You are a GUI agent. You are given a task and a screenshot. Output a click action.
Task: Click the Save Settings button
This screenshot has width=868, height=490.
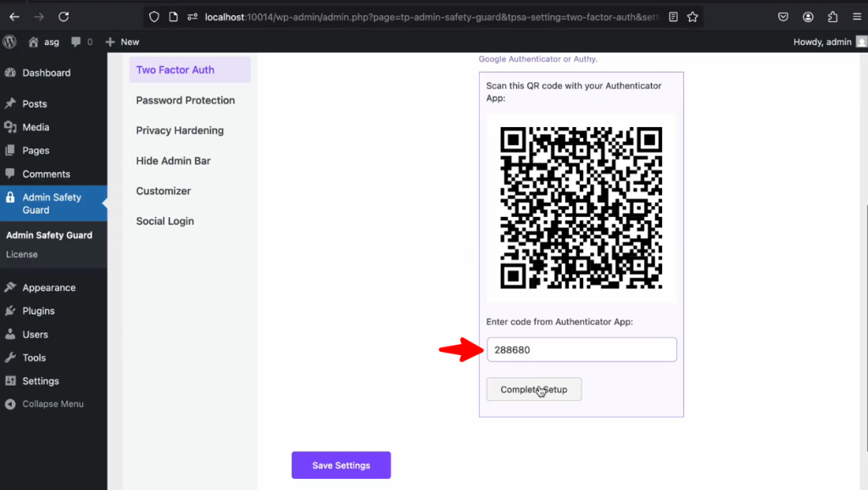coord(341,465)
